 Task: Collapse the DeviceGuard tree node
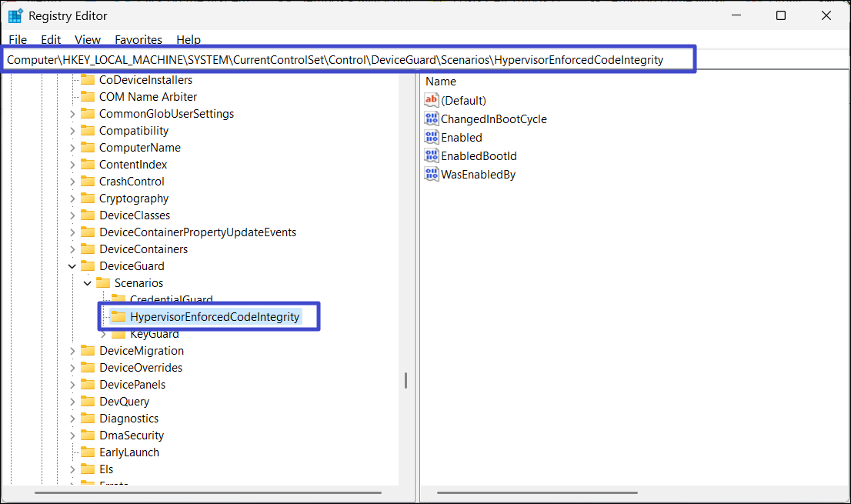click(x=72, y=266)
